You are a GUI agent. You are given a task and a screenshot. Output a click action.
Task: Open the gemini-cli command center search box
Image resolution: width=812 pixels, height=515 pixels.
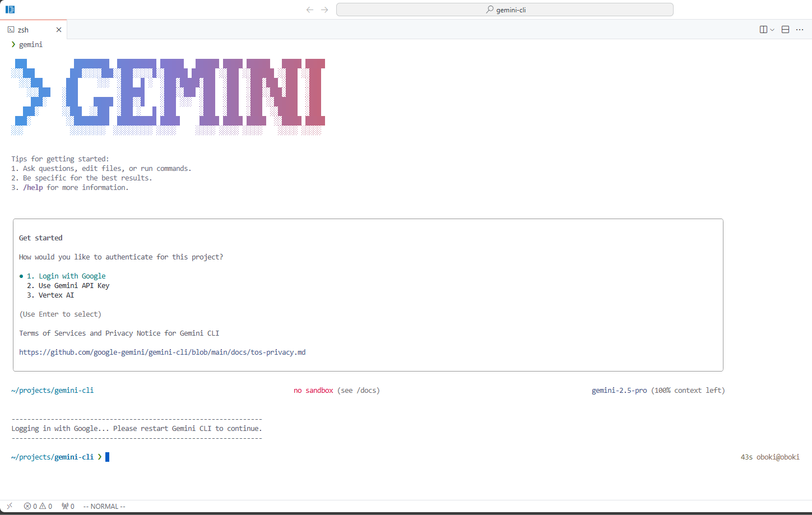(x=504, y=10)
